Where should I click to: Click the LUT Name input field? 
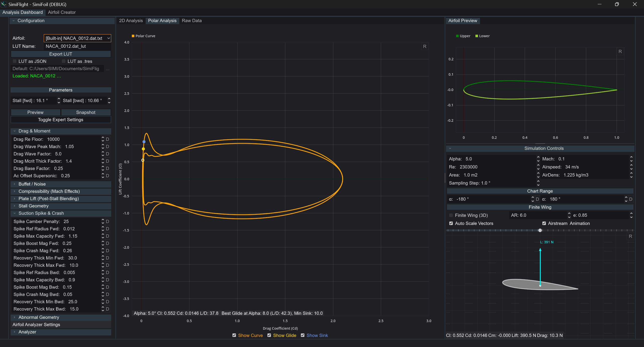(x=77, y=46)
